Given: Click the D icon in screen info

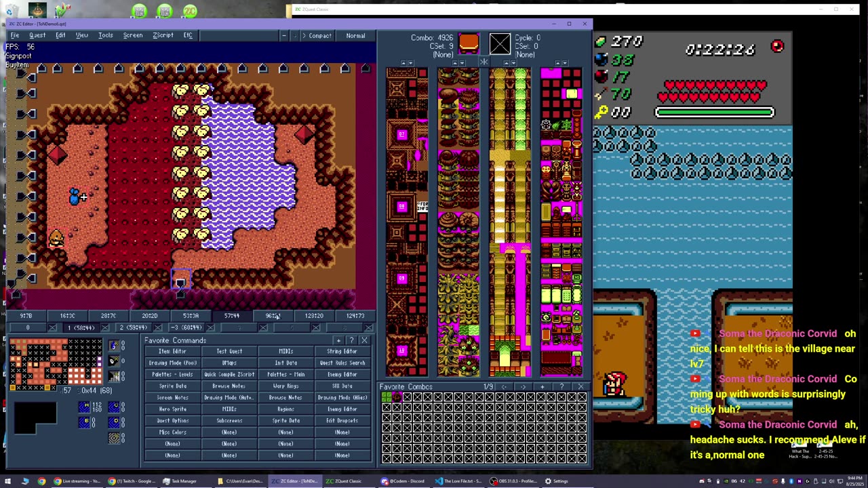Looking at the screenshot, I should 114,422.
